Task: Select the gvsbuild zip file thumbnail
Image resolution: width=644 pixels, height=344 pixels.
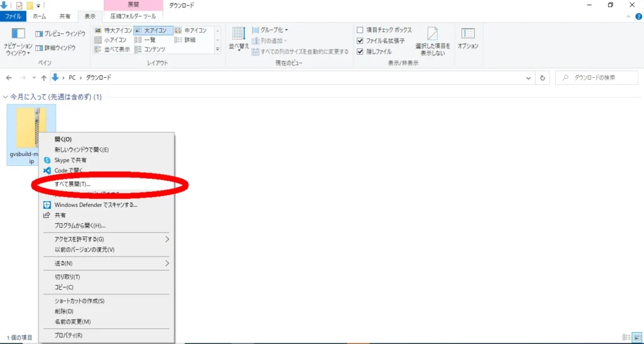Action: click(31, 135)
